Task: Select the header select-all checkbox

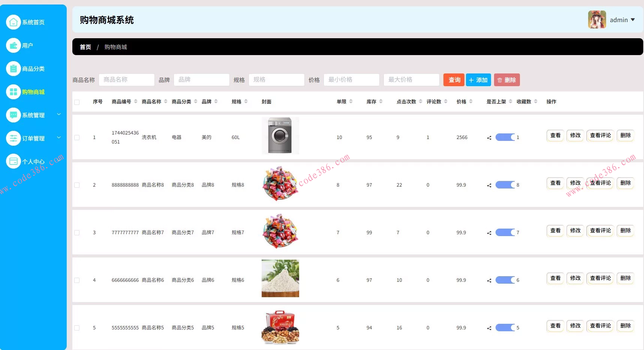Action: point(77,102)
